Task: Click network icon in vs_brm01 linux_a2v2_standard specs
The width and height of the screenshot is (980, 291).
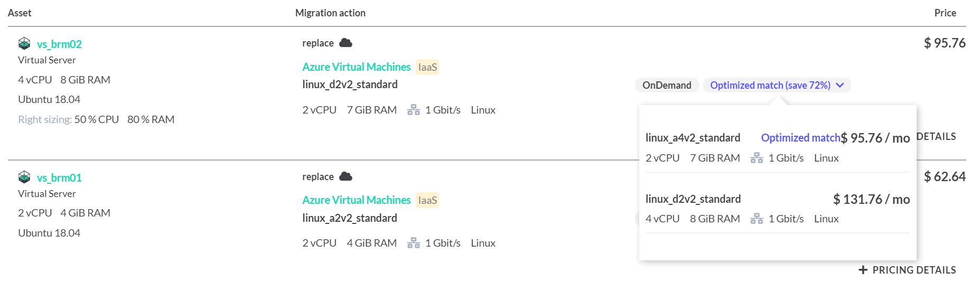Action: tap(414, 243)
